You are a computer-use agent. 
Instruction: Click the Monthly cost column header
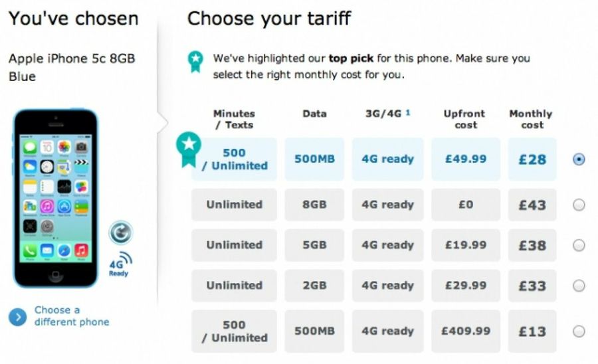tap(532, 119)
